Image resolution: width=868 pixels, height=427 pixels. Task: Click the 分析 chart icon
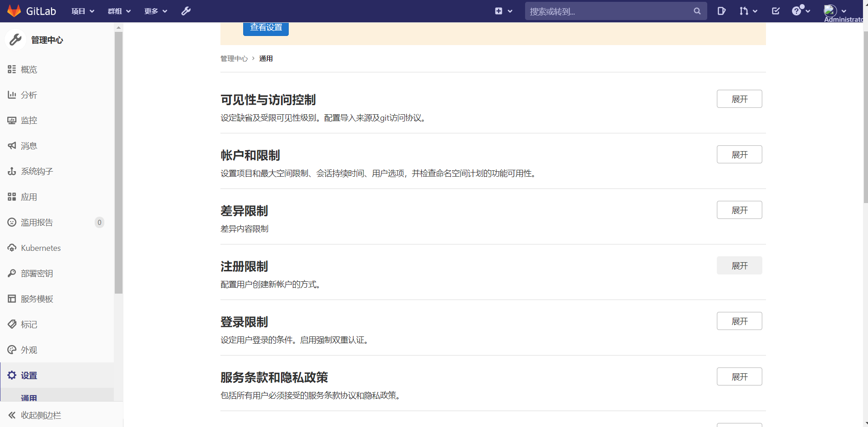pyautogui.click(x=12, y=95)
